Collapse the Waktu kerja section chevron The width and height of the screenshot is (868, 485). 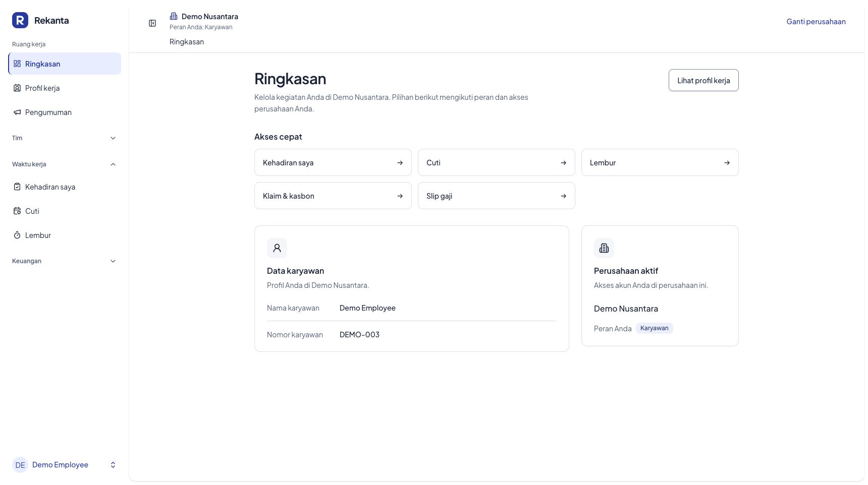[x=113, y=164]
